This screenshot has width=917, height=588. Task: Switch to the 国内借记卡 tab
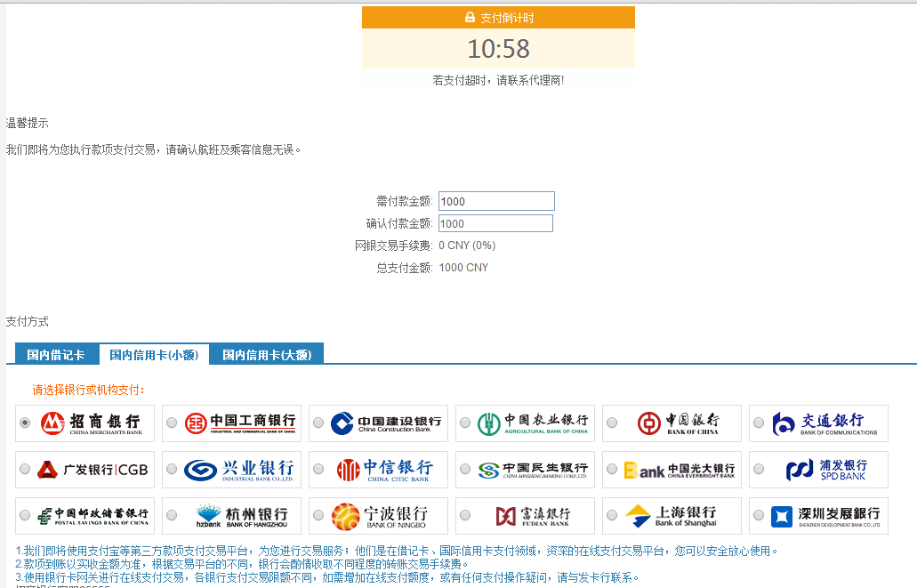click(x=56, y=354)
